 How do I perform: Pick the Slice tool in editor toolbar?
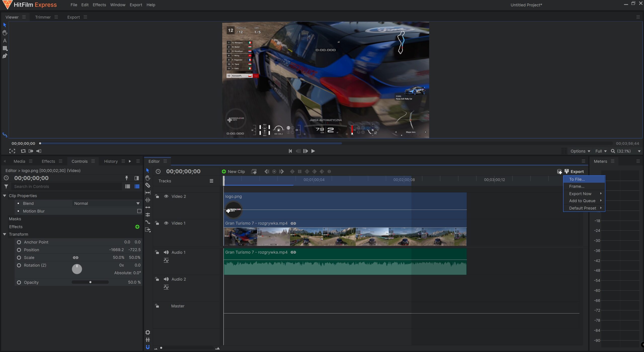148,186
